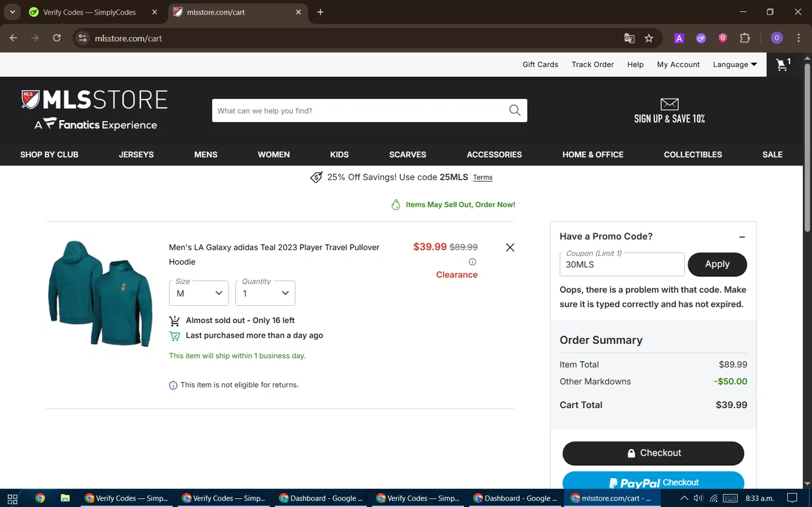Click the site search input field
812x507 pixels.
click(360, 110)
